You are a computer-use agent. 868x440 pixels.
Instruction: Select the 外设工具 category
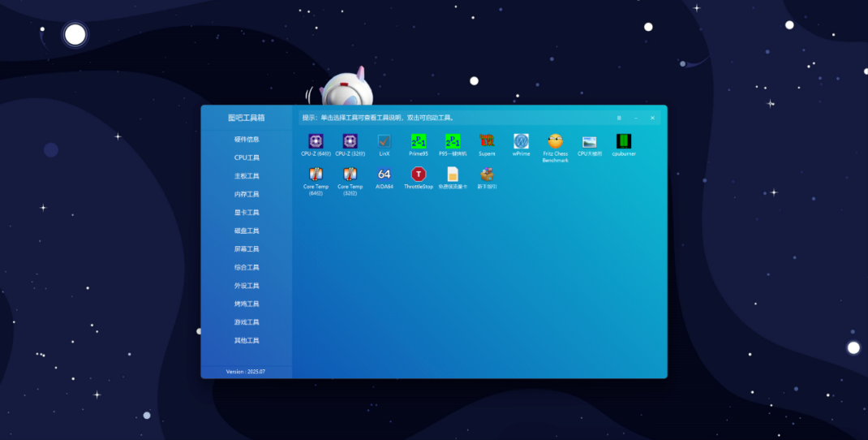click(x=247, y=286)
